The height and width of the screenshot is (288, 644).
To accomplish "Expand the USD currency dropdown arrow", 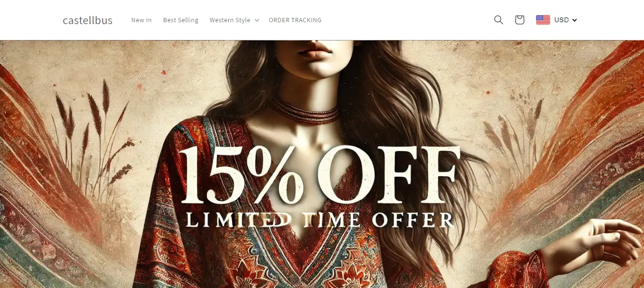I will pyautogui.click(x=574, y=20).
